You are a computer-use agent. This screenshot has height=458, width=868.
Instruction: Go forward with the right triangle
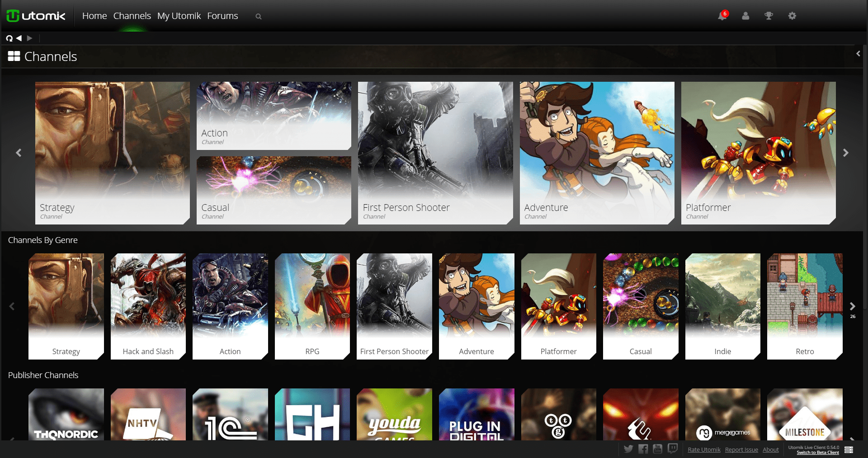[30, 38]
